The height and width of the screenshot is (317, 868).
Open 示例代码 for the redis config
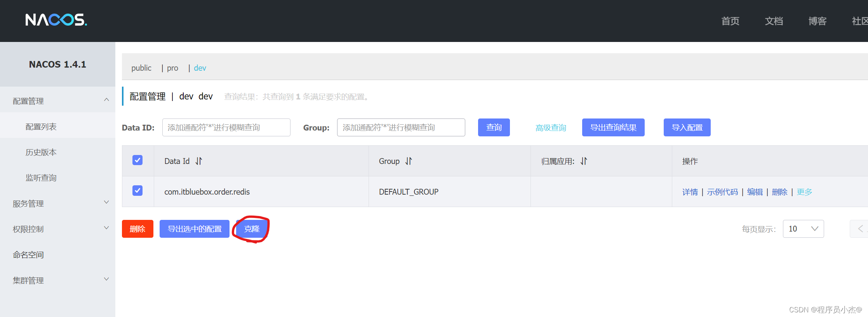(x=722, y=192)
